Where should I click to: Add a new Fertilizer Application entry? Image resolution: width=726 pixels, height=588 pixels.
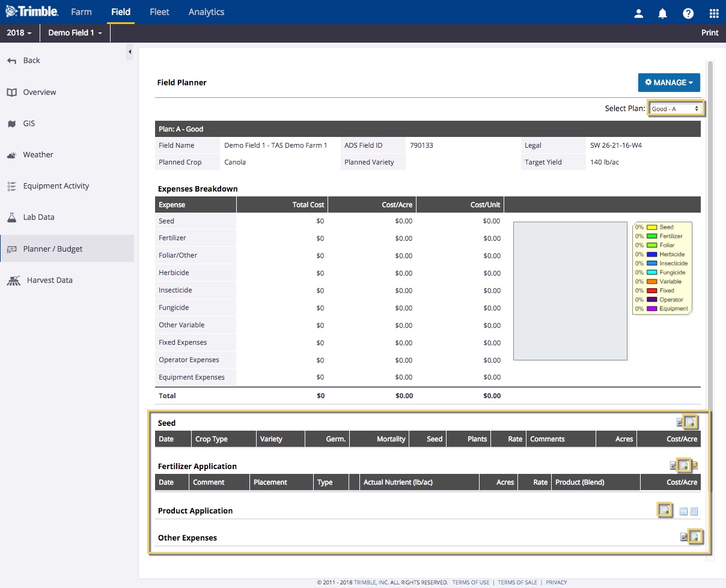[x=683, y=465]
